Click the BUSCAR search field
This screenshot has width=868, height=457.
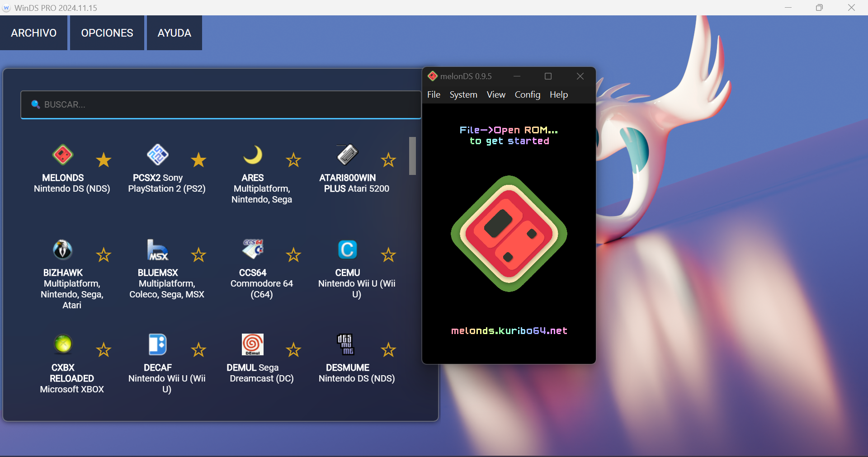point(221,105)
